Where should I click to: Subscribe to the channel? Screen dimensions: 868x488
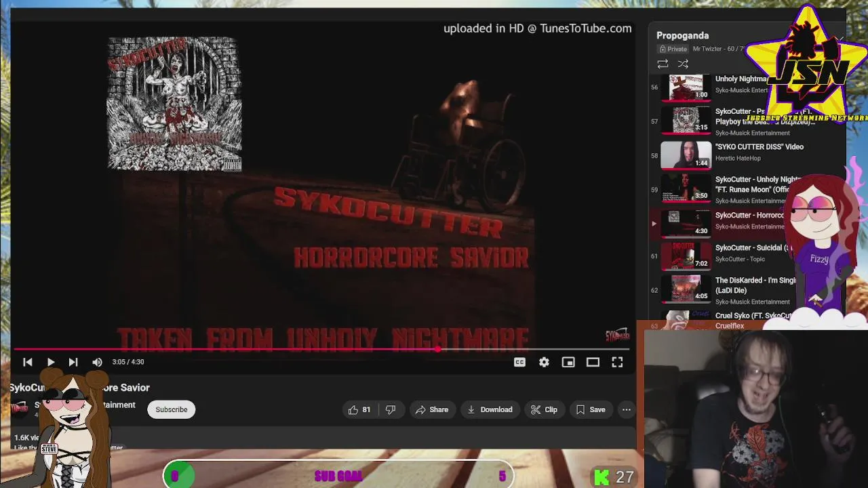click(x=172, y=409)
